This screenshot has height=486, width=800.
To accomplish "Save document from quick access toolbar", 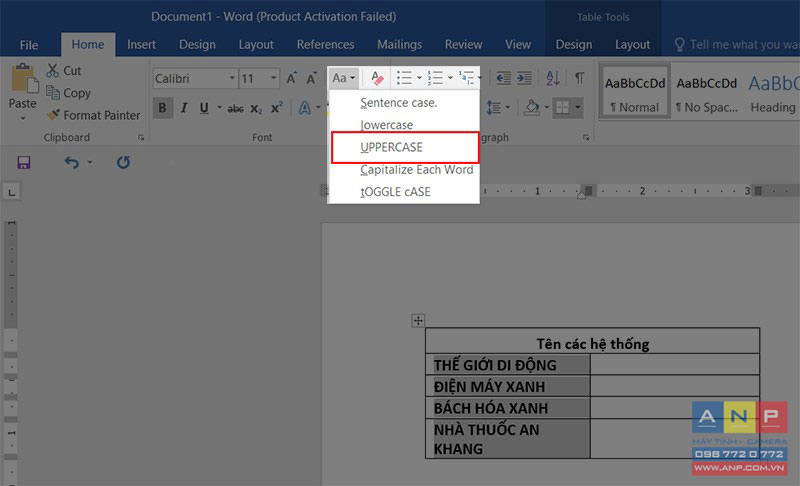I will point(24,163).
